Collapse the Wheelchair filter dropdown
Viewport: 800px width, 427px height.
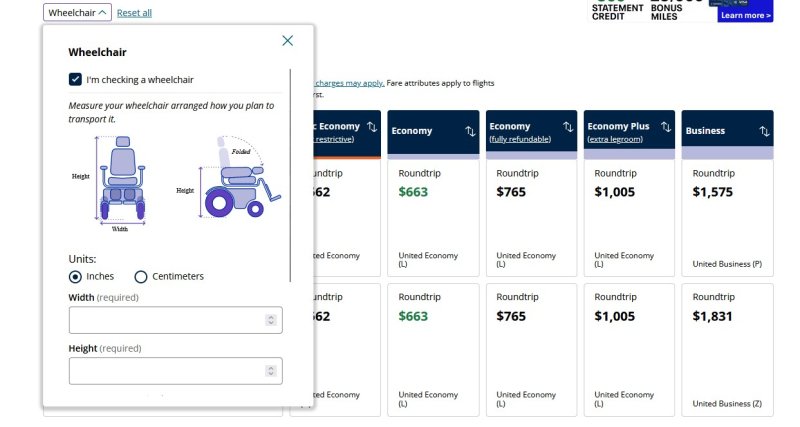pyautogui.click(x=77, y=13)
